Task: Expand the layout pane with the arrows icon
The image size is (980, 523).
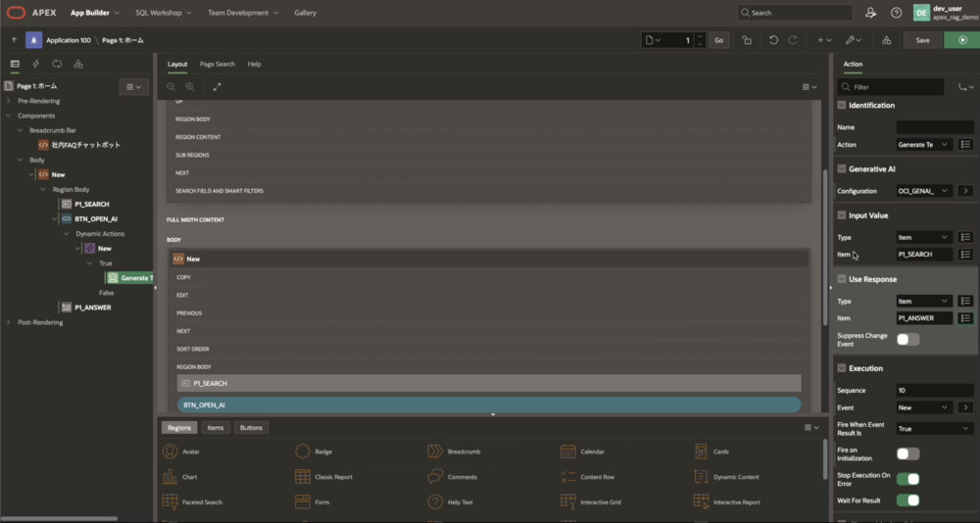Action: coord(217,87)
